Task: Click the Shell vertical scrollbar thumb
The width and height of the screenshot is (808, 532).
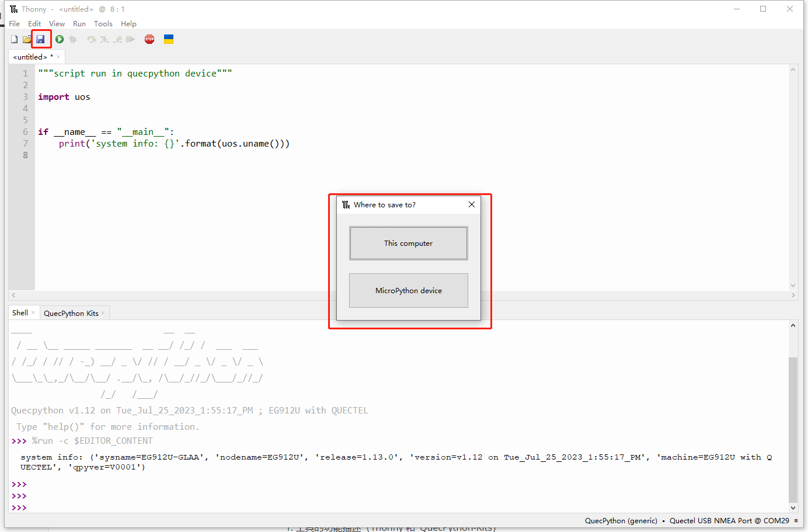Action: click(x=793, y=430)
